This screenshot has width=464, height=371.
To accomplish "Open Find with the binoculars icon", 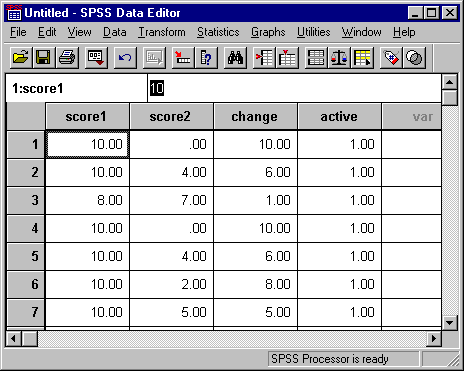I will click(x=235, y=58).
